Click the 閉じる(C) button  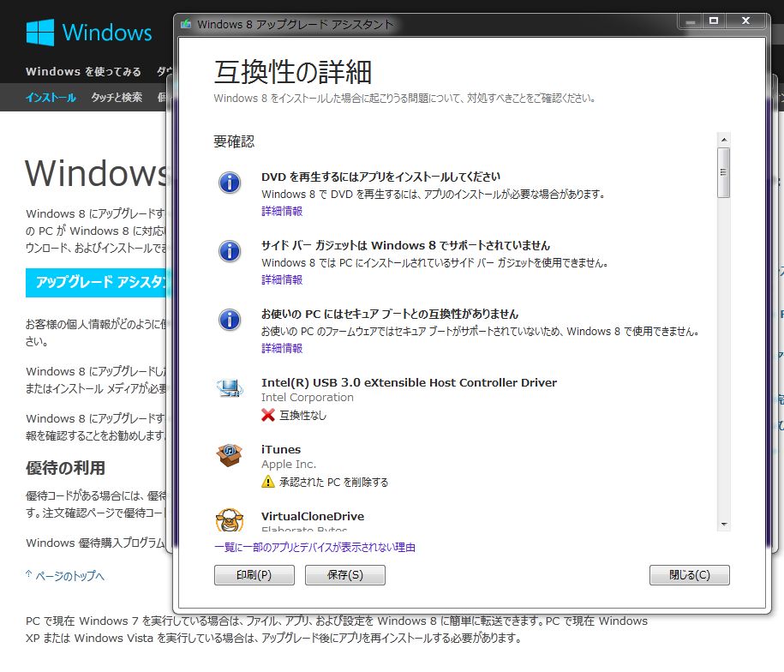(690, 575)
